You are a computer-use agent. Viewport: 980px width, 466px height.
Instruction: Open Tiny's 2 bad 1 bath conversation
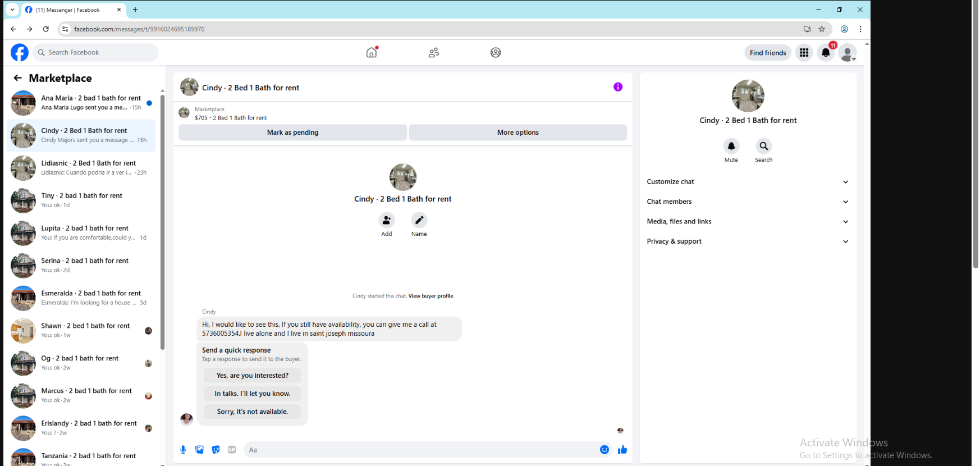coord(82,201)
